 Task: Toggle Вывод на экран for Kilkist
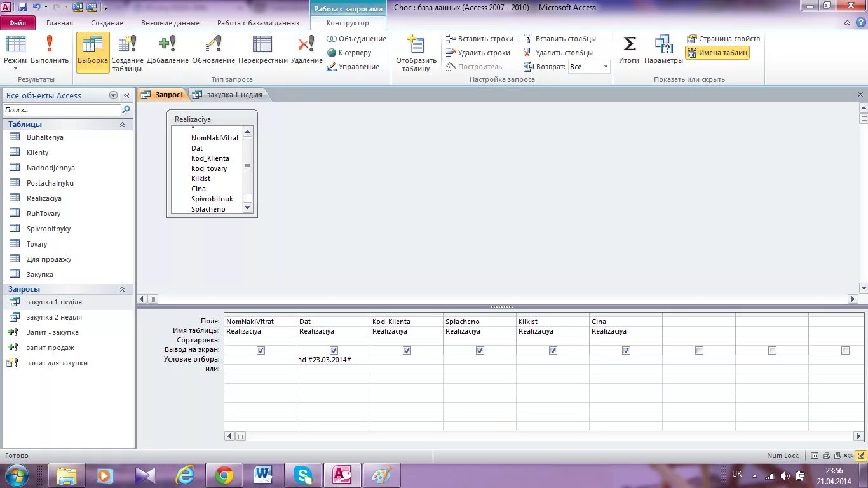pyautogui.click(x=553, y=350)
